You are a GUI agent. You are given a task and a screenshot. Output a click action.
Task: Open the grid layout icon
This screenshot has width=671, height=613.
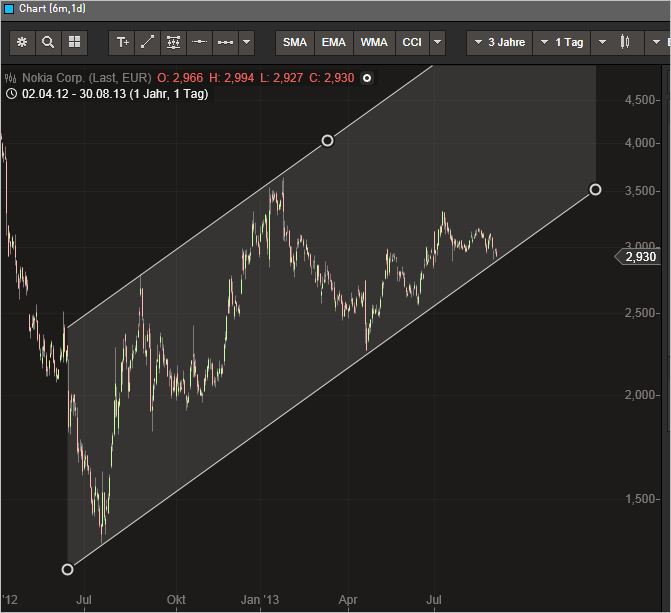pos(74,42)
